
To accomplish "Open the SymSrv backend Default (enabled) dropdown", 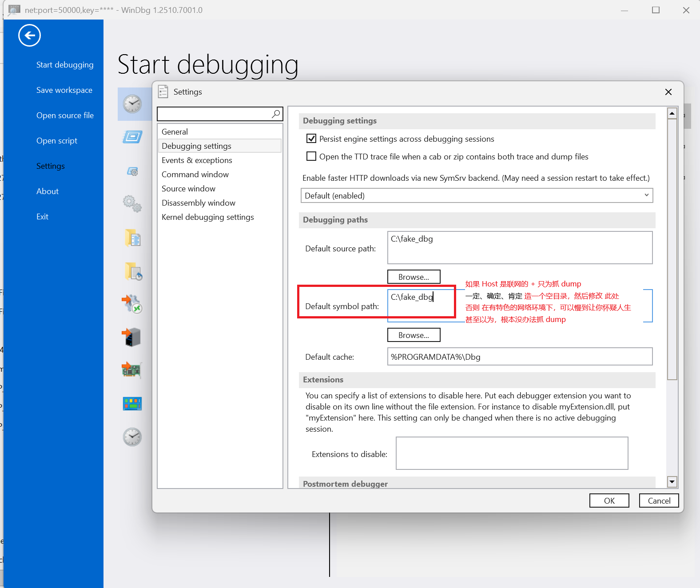I will coord(477,195).
